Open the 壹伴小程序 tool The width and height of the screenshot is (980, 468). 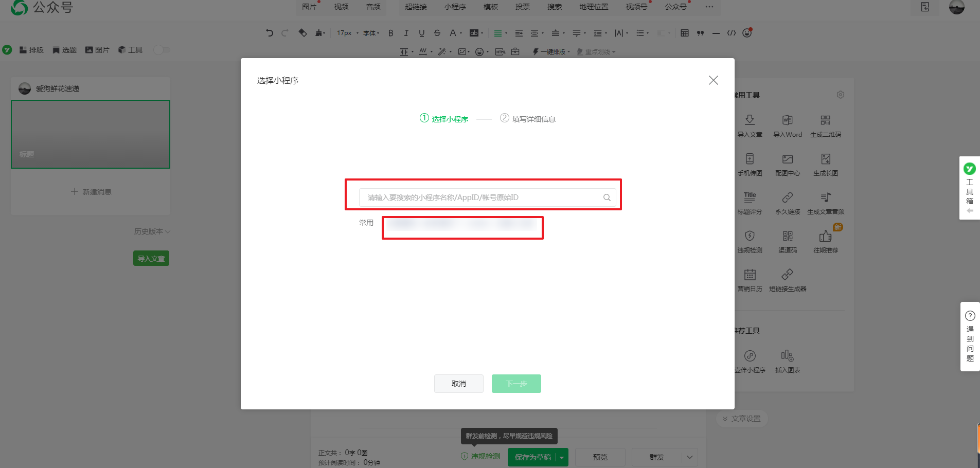point(750,361)
